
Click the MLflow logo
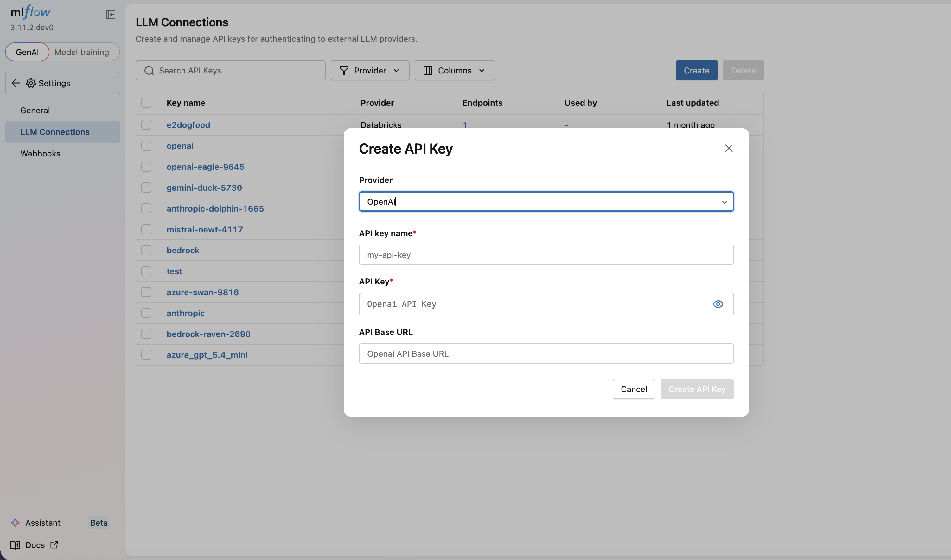31,12
